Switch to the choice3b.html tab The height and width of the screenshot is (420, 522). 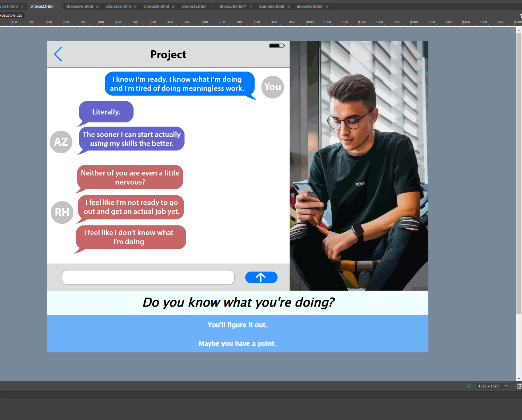pos(156,6)
